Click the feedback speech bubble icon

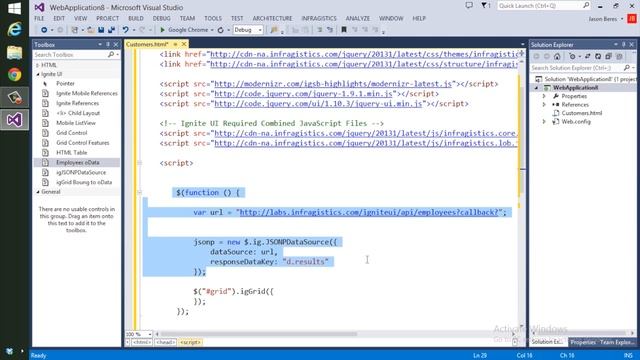(469, 5)
